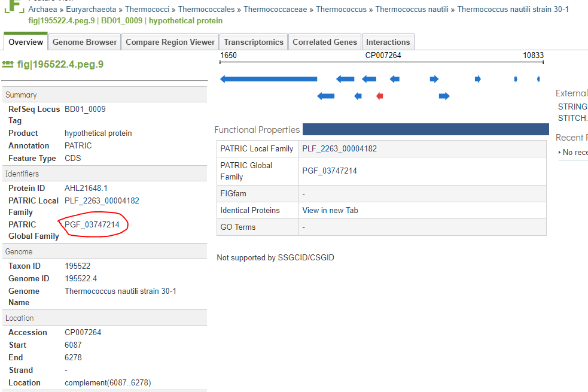Open Taxon ID 195522 link
Image resolution: width=588 pixels, height=392 pixels.
pyautogui.click(x=78, y=266)
